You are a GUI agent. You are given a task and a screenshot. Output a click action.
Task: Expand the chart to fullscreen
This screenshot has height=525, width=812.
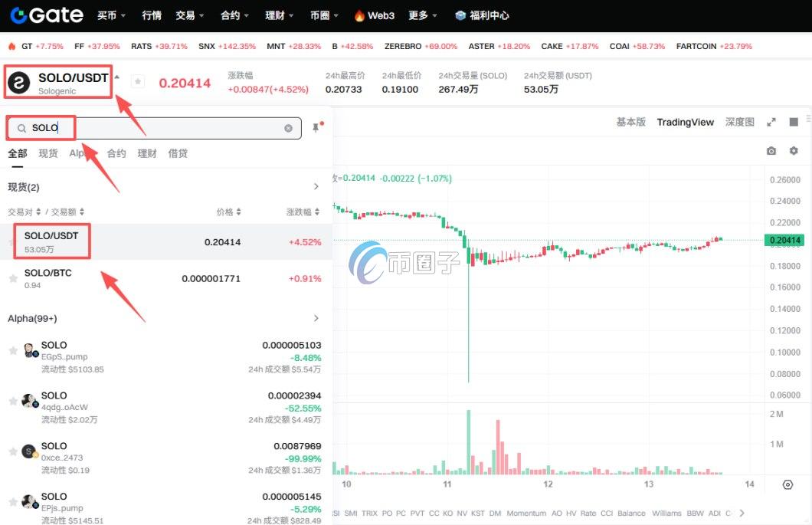(771, 122)
